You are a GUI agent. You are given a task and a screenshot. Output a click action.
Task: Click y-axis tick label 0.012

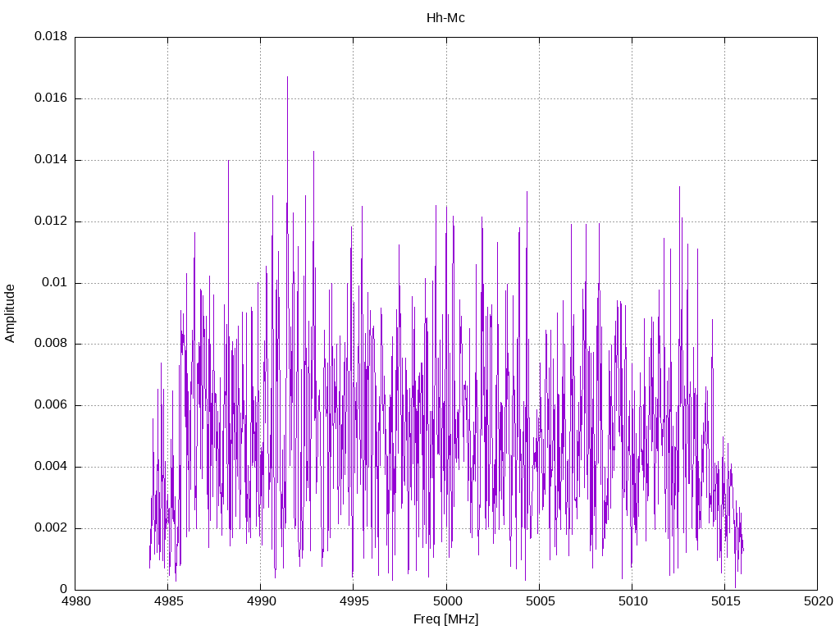[x=51, y=221]
